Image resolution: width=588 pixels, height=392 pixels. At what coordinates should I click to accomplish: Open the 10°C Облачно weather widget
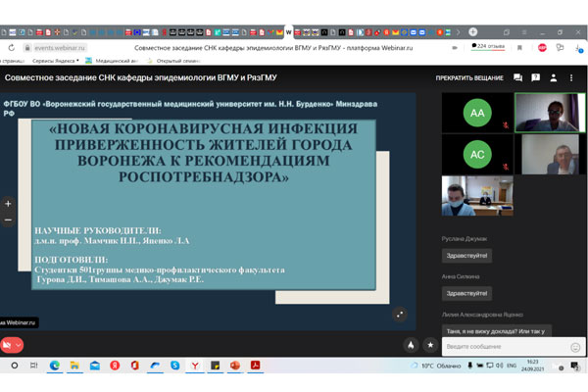(x=436, y=366)
